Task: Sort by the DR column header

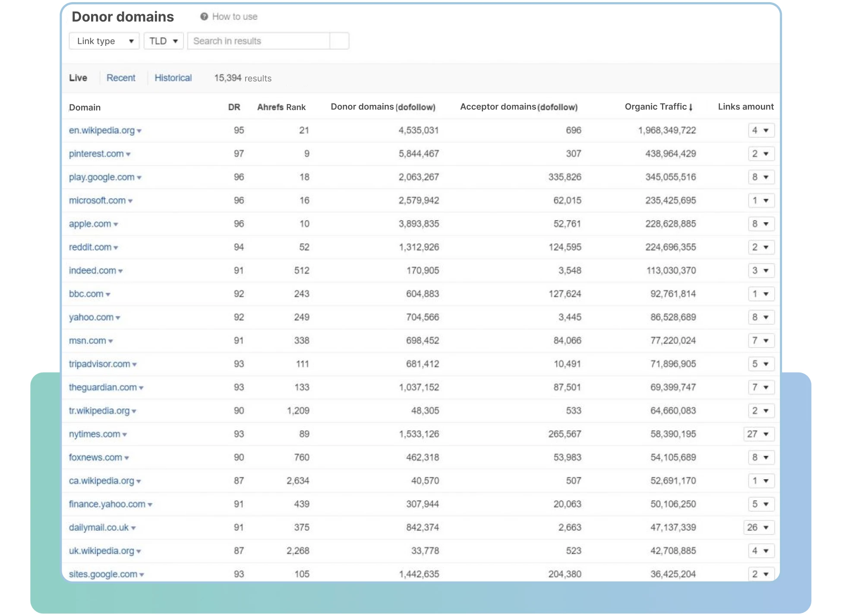Action: coord(234,107)
